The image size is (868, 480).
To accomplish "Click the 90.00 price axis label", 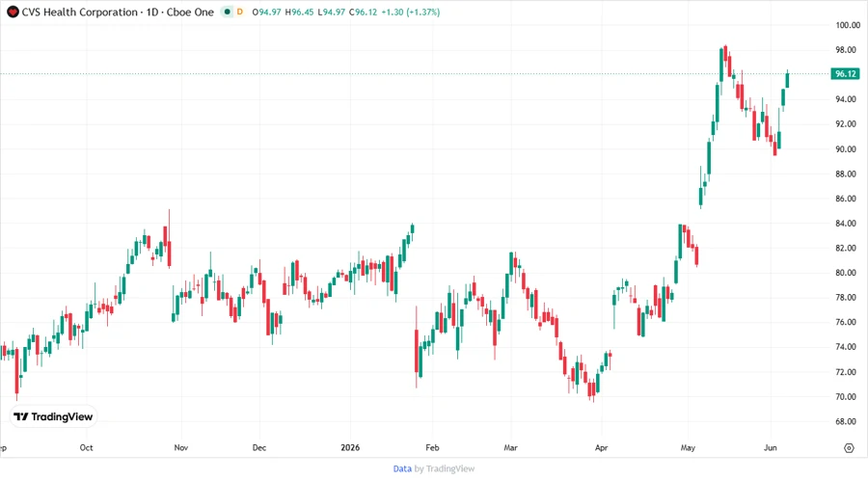I will tap(846, 148).
